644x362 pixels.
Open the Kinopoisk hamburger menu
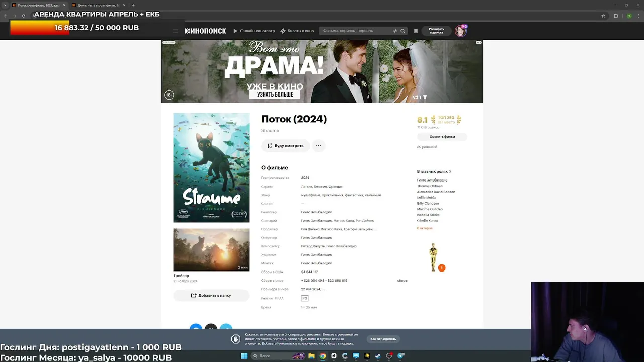[x=175, y=31]
